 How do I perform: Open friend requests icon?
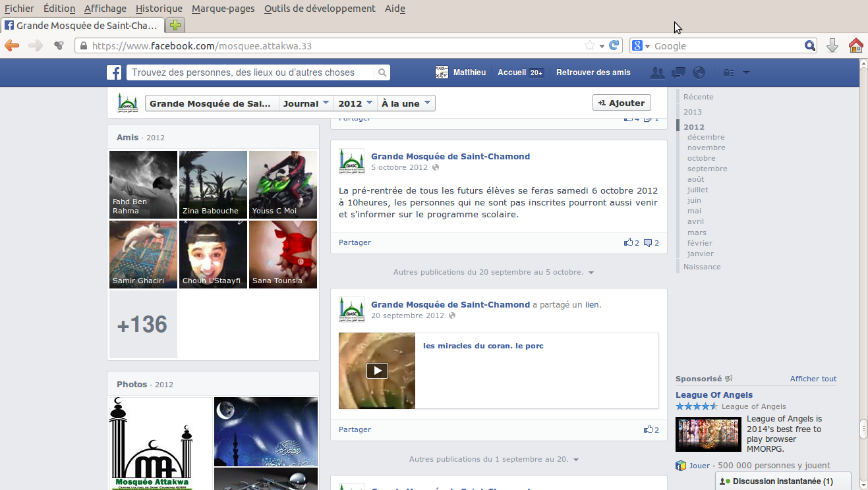[x=657, y=72]
